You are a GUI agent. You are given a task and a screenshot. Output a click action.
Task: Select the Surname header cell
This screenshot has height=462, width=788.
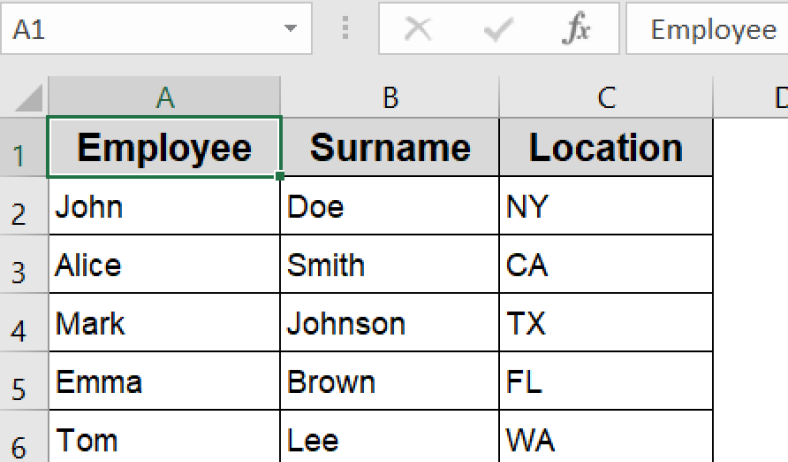(x=390, y=148)
